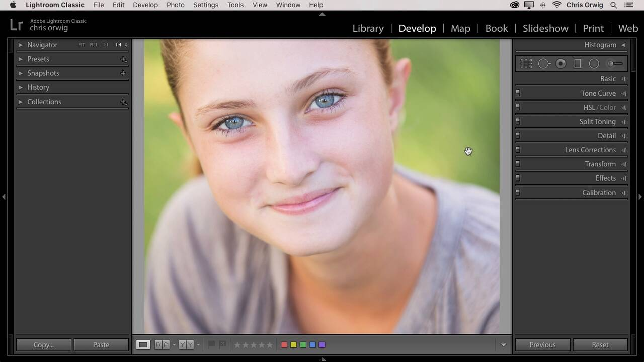Select the Crop Overlay tool
Screen dimensions: 644x362
click(526, 64)
